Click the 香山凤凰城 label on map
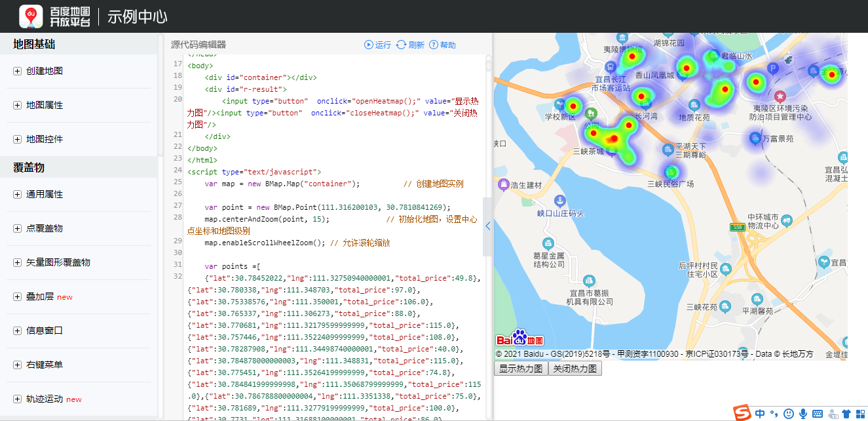Image resolution: width=868 pixels, height=421 pixels. tap(654, 75)
